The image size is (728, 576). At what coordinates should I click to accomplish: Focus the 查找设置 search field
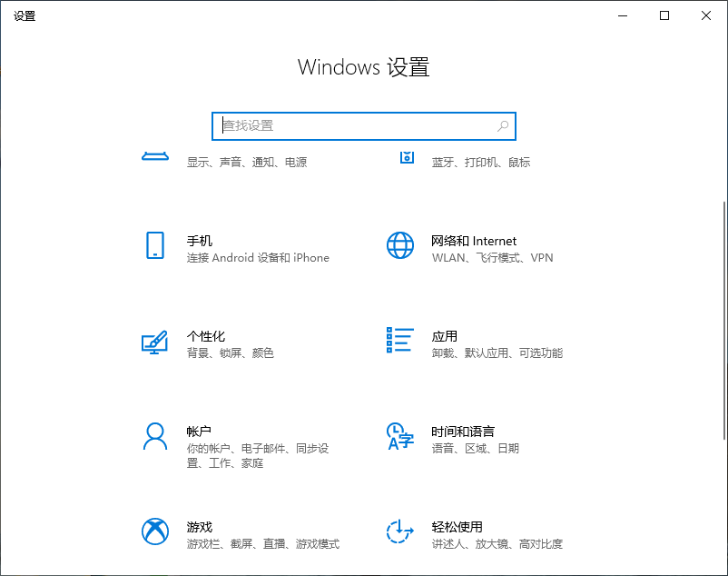click(354, 126)
